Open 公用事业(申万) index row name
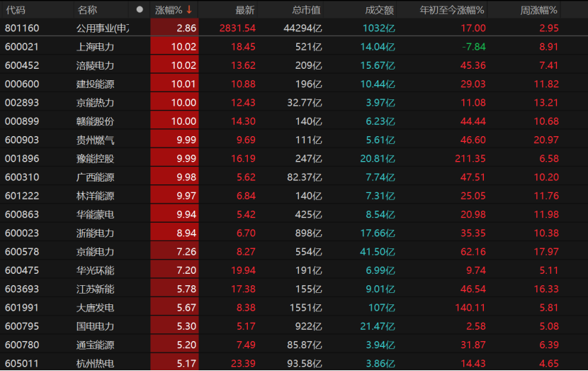 coord(103,28)
